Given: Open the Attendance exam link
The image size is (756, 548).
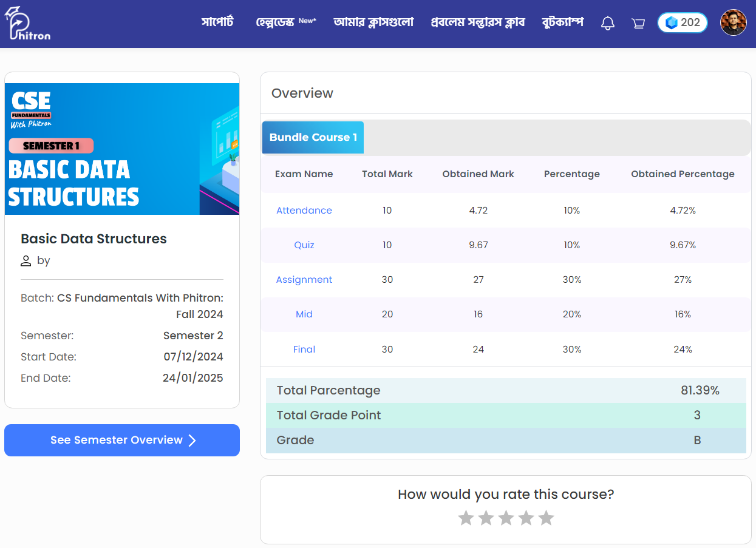Looking at the screenshot, I should [304, 211].
